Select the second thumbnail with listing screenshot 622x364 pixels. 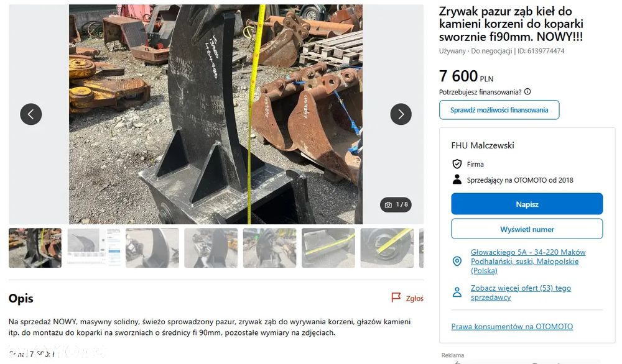click(x=94, y=248)
